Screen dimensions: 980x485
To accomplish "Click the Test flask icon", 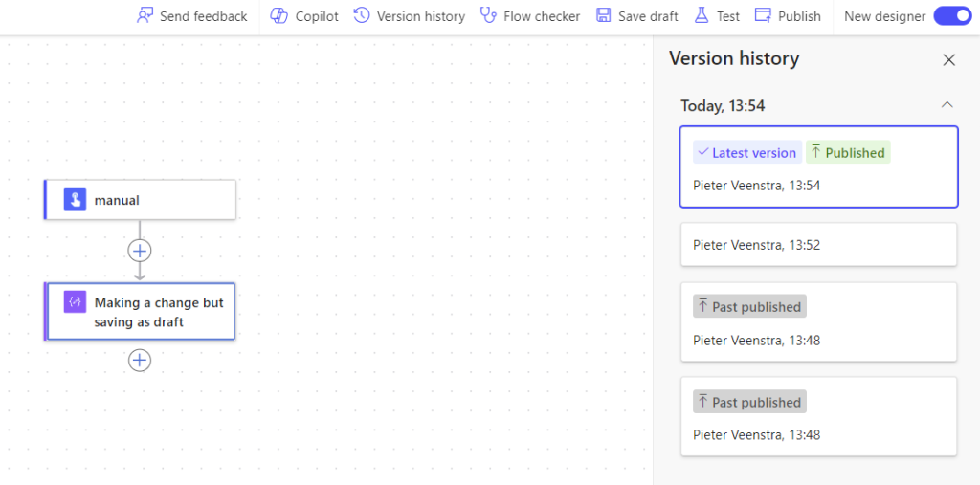I will coord(702,15).
